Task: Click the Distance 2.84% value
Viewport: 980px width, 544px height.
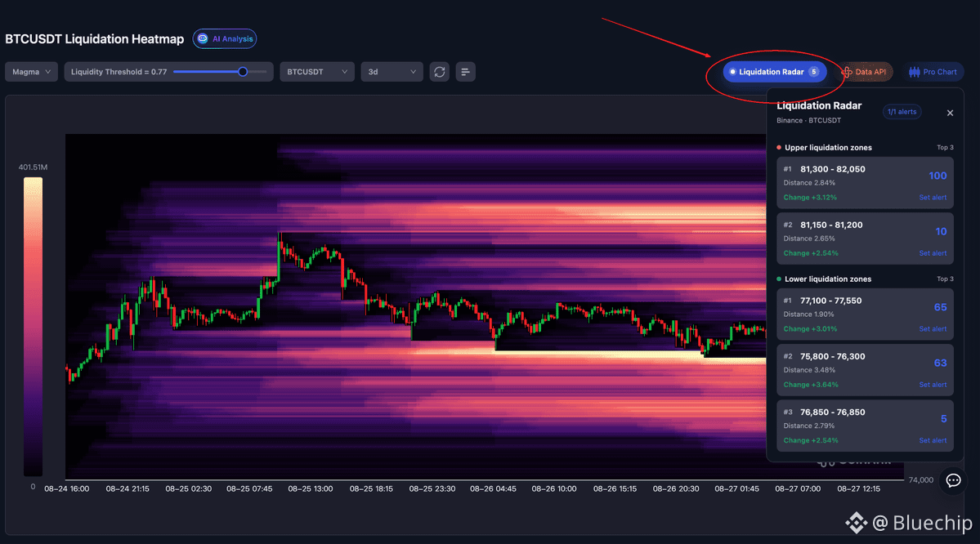Action: click(809, 183)
